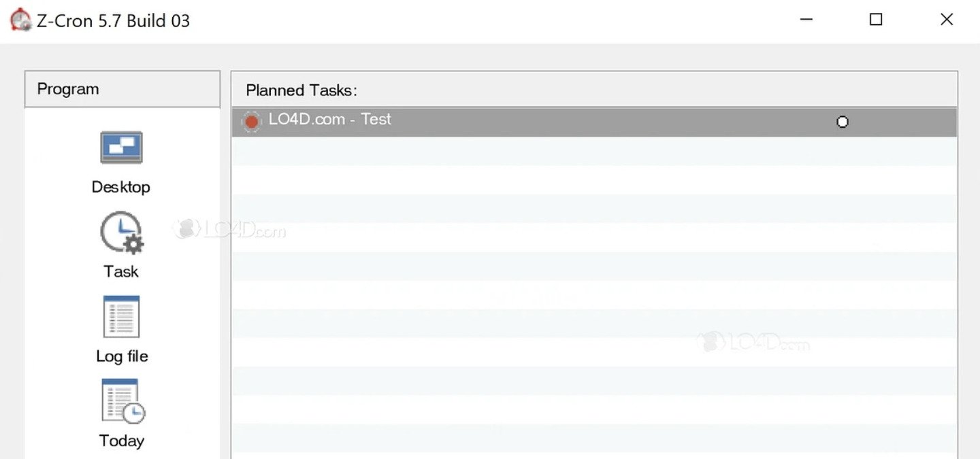Click the red status dot of LO4D.com - Test

pyautogui.click(x=252, y=122)
